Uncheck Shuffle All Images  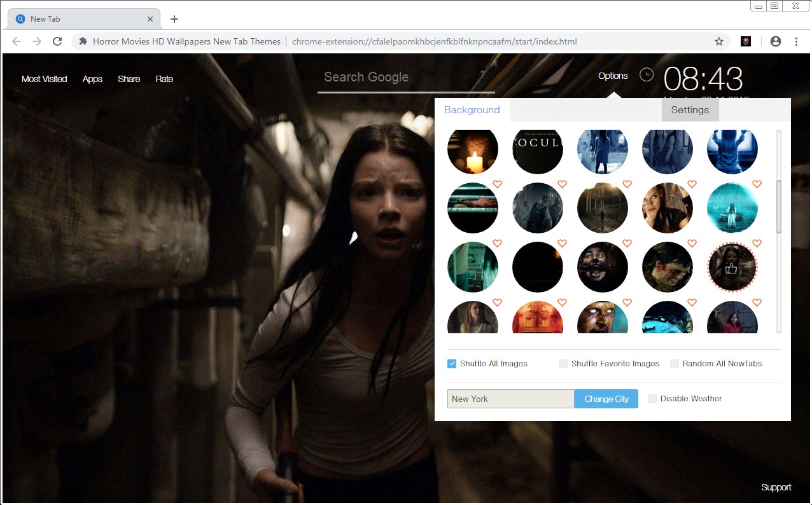[452, 364]
